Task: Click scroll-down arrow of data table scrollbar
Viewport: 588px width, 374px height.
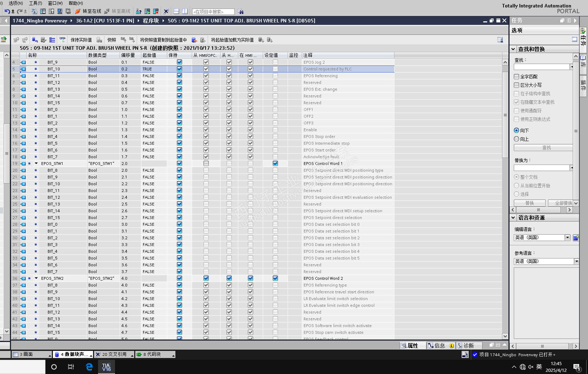Action: 505,336
